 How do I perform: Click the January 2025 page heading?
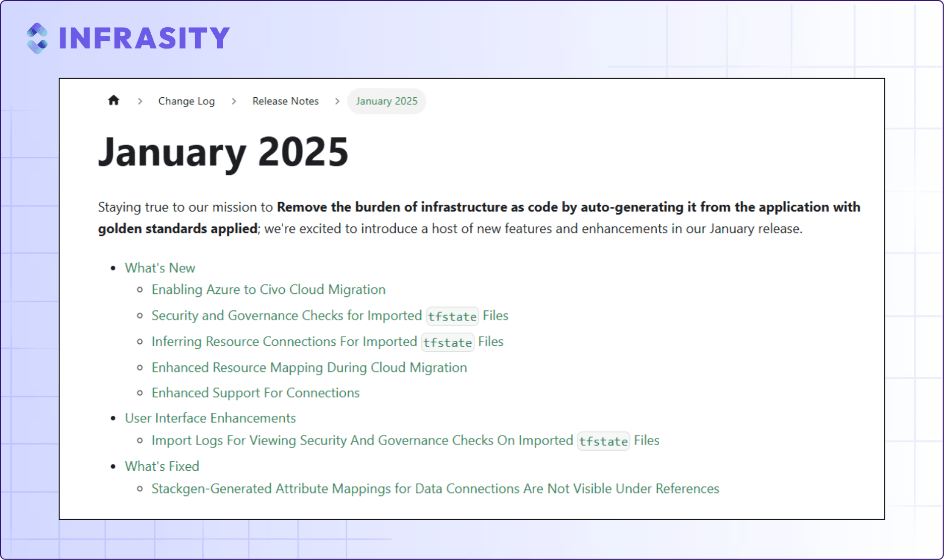click(223, 152)
